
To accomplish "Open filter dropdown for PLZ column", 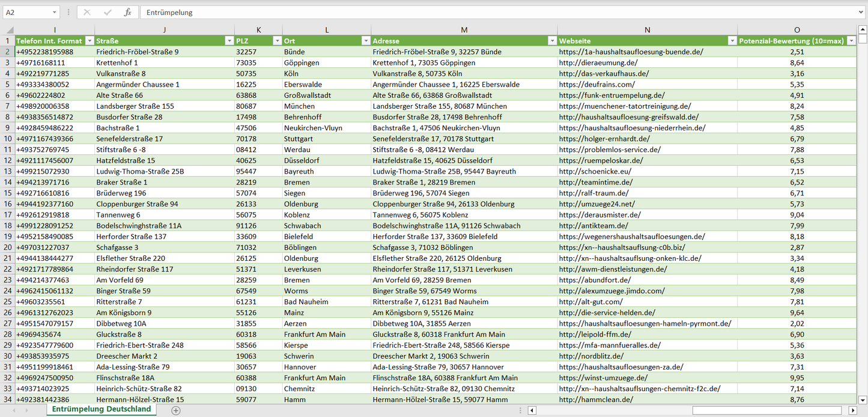I will (x=277, y=41).
